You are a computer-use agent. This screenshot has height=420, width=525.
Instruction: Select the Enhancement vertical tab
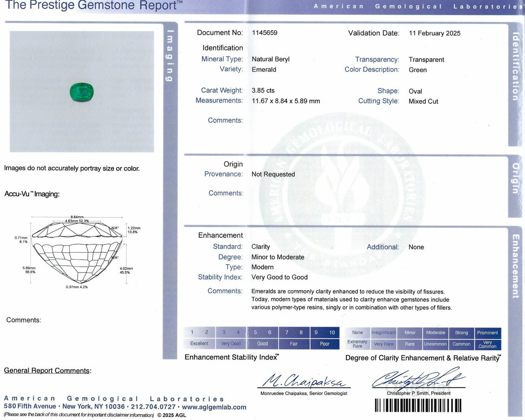(x=516, y=266)
